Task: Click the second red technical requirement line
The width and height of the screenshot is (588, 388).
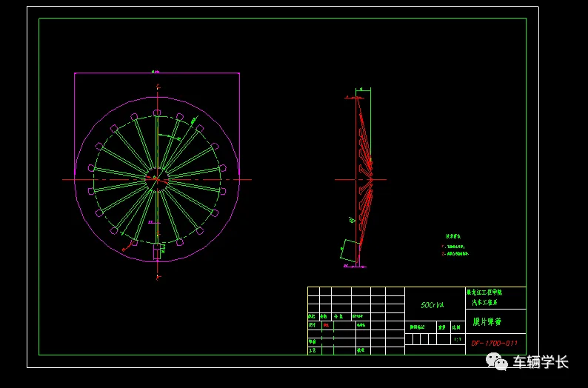Action: [455, 254]
